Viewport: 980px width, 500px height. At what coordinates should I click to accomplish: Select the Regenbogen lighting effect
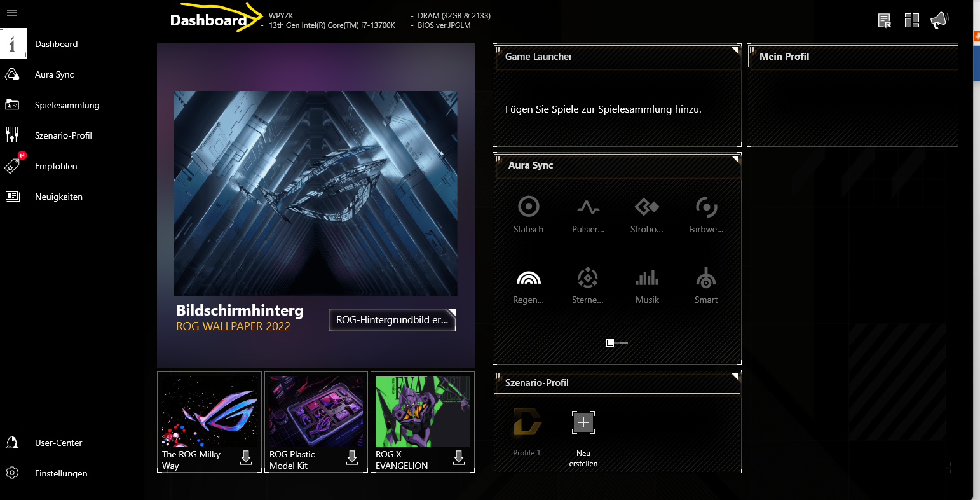tap(529, 286)
